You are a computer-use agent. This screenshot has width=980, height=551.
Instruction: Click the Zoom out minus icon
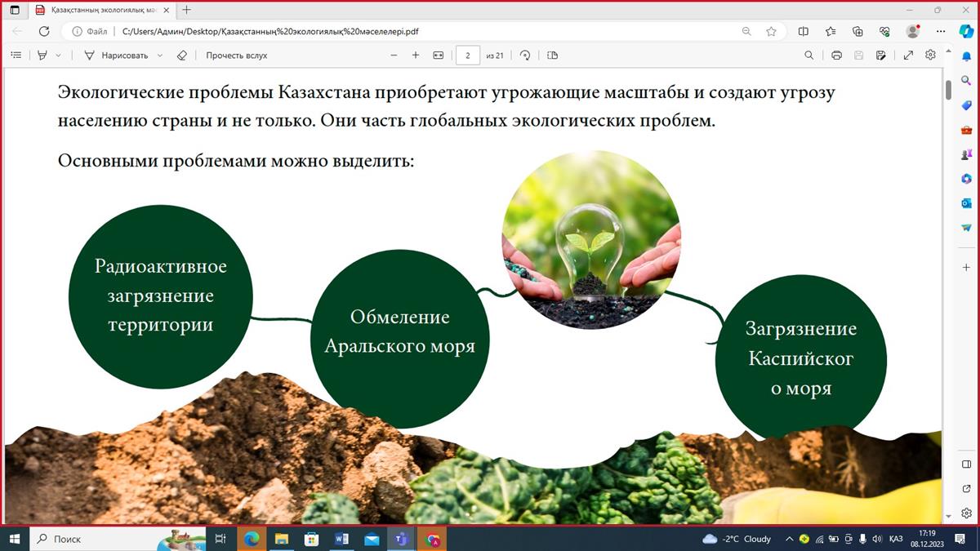point(394,56)
